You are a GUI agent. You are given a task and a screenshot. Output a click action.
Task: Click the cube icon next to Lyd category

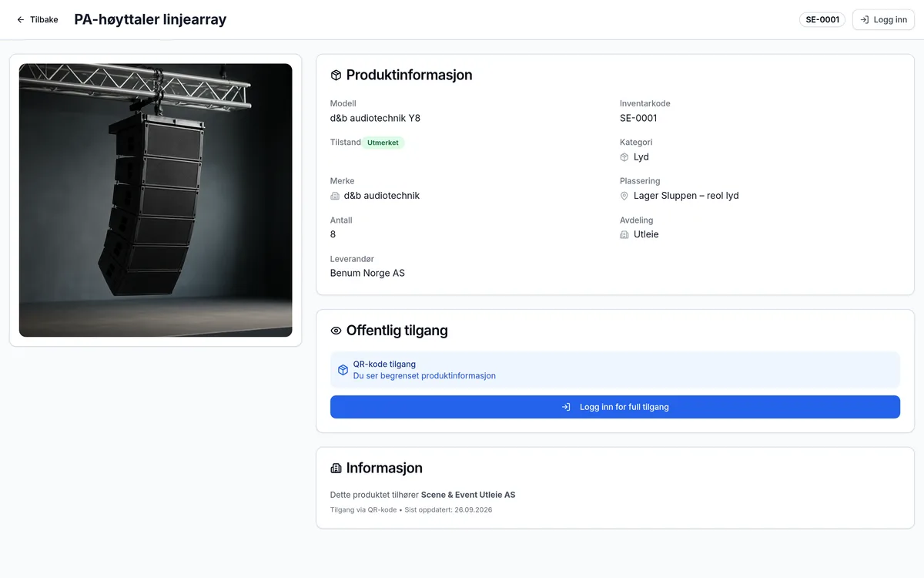[624, 157]
